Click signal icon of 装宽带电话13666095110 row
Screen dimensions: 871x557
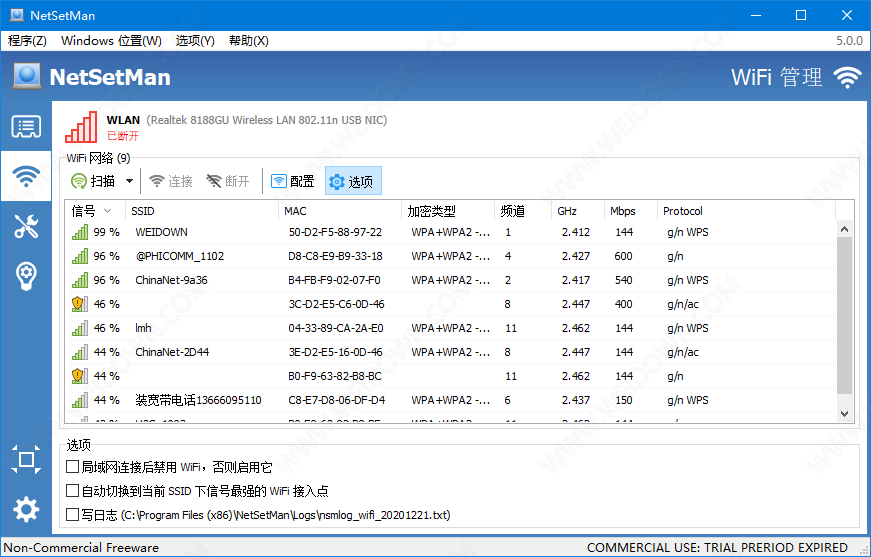point(80,400)
